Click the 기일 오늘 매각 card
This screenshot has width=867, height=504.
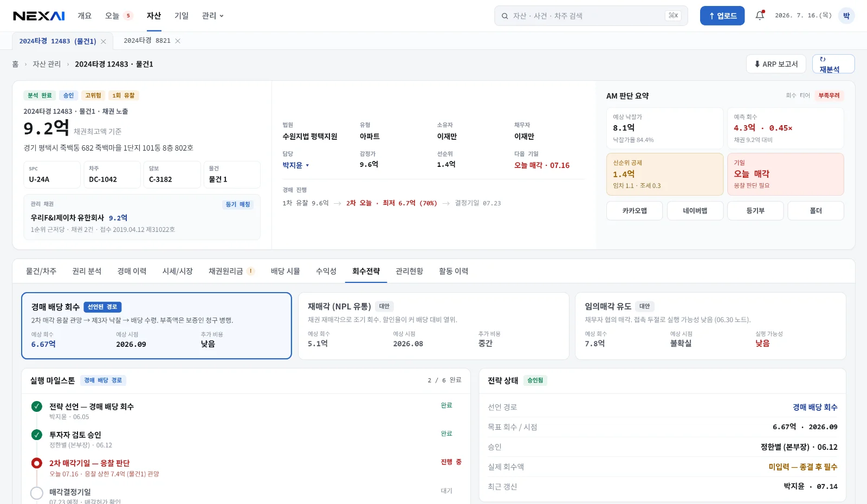[785, 174]
